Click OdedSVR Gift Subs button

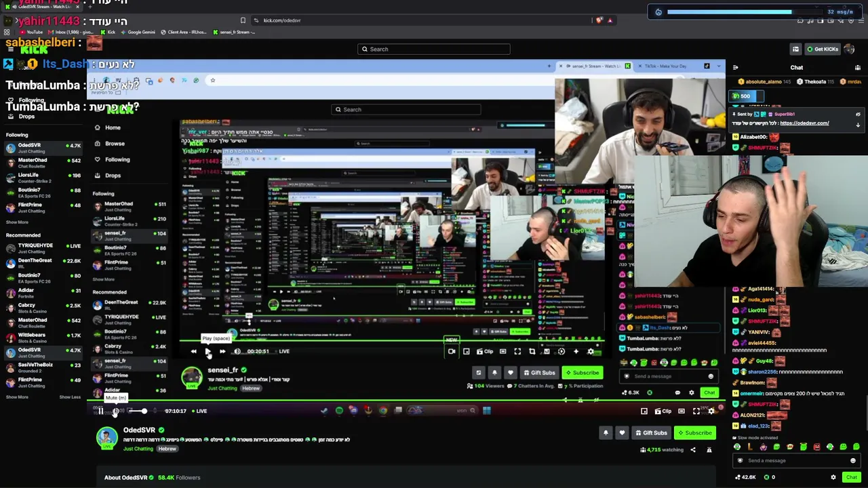pyautogui.click(x=651, y=432)
